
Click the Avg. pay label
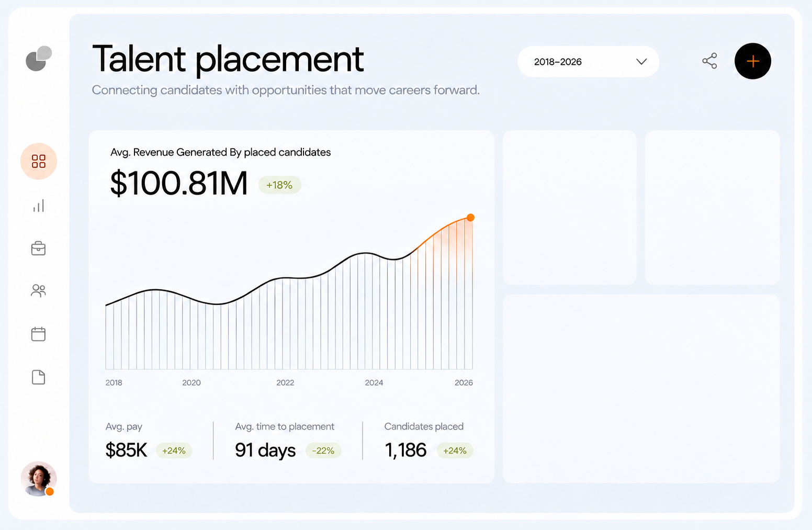coord(124,426)
